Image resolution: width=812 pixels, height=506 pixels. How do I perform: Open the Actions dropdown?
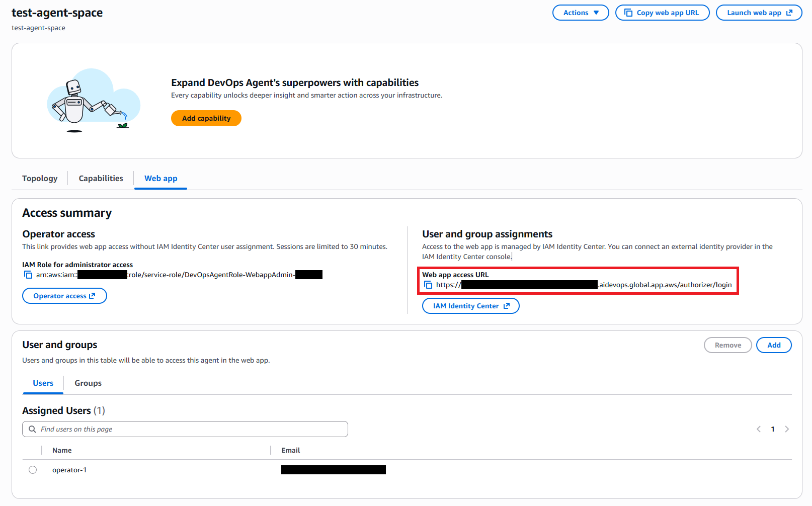[x=581, y=12]
